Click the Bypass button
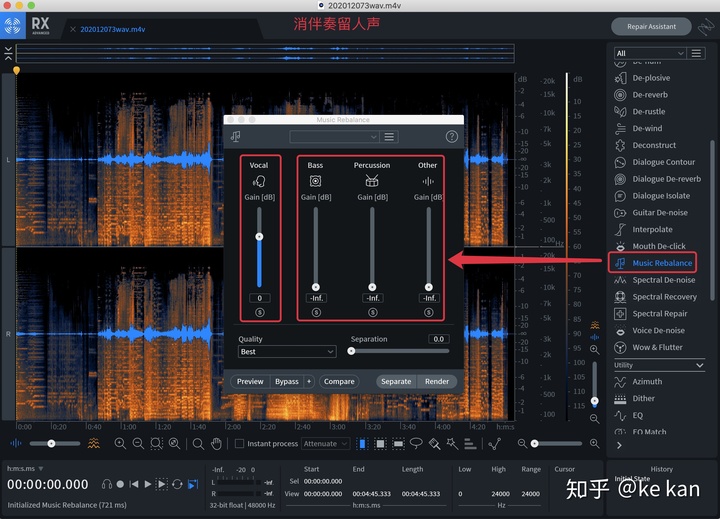720x519 pixels. pyautogui.click(x=287, y=382)
